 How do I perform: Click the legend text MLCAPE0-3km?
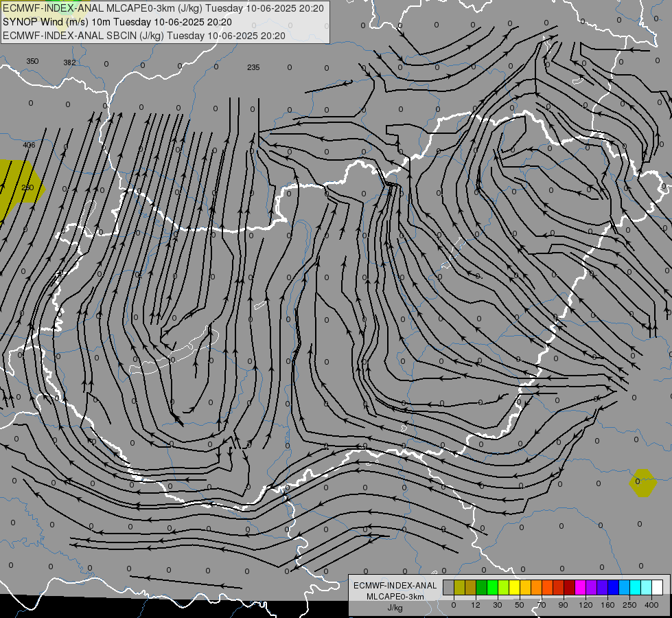[395, 597]
